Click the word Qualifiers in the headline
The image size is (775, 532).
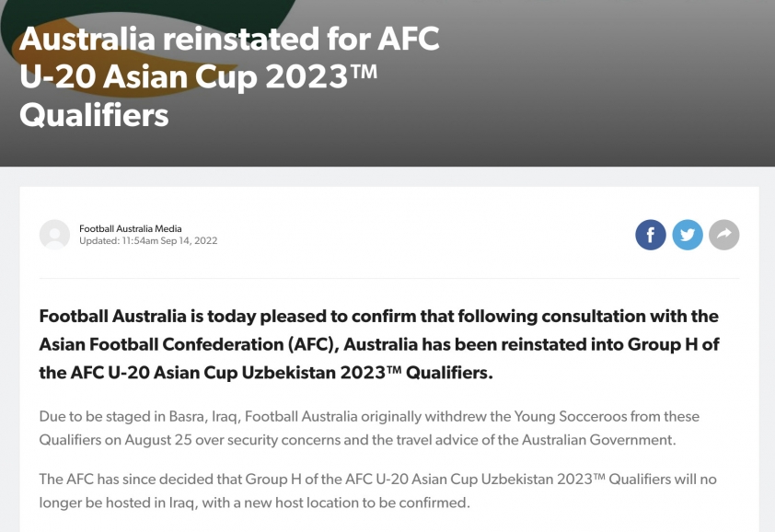tap(95, 115)
